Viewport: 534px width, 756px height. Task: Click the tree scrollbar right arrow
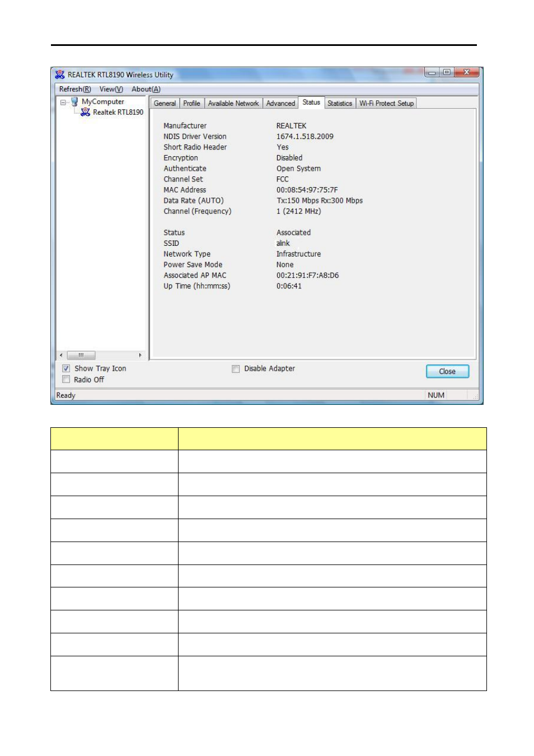[140, 355]
